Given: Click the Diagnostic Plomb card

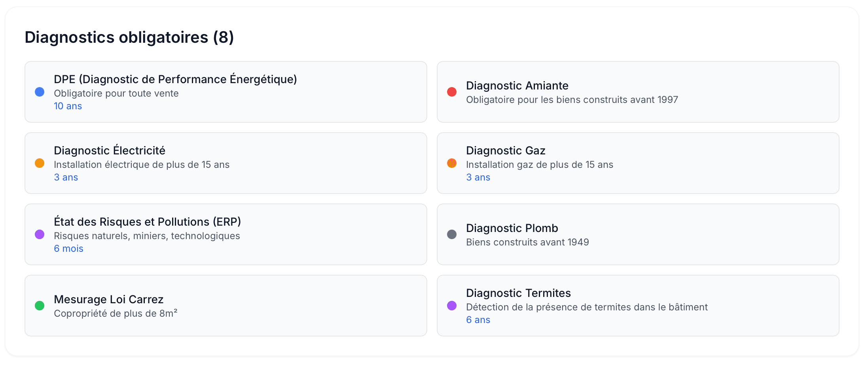Looking at the screenshot, I should click(638, 234).
